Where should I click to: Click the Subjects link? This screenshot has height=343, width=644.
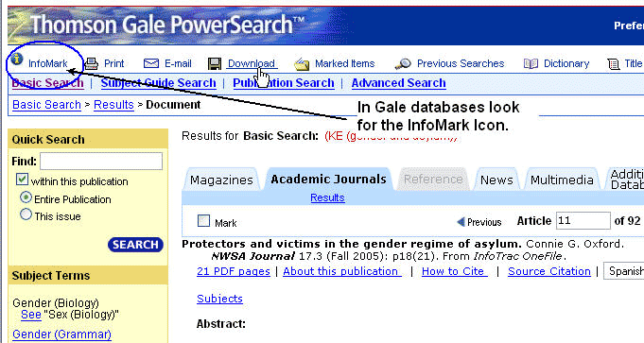(219, 299)
